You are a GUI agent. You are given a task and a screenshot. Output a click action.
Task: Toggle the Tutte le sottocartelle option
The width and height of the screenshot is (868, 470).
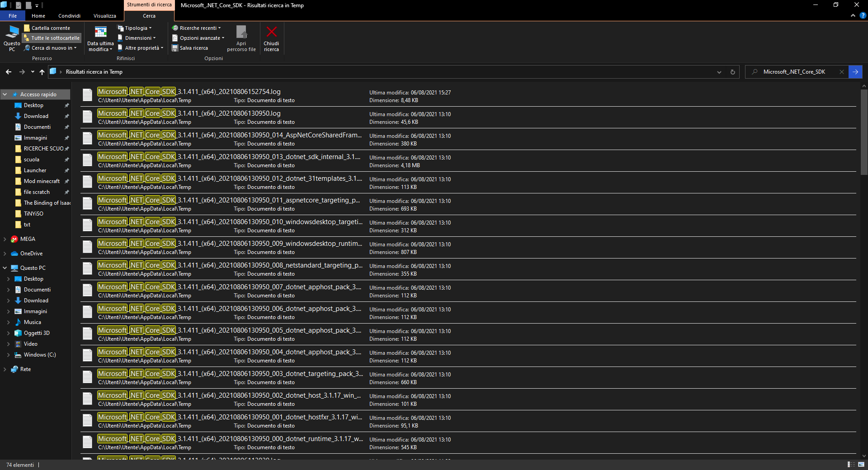[51, 38]
